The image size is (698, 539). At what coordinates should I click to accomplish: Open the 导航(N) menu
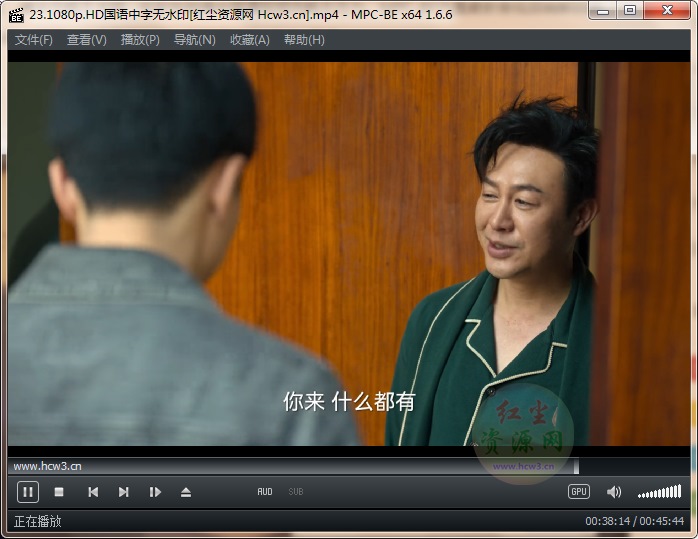click(195, 40)
